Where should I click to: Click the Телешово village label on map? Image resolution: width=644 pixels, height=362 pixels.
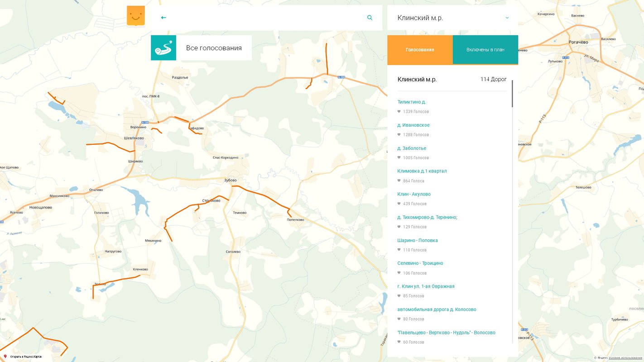[583, 187]
